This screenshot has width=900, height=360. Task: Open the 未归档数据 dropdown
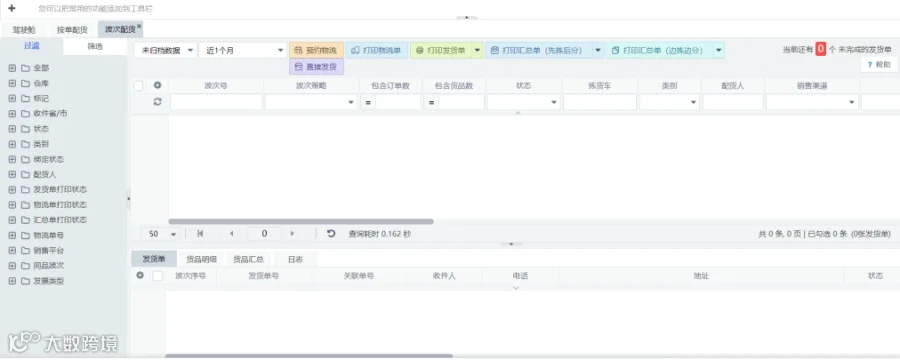(165, 51)
